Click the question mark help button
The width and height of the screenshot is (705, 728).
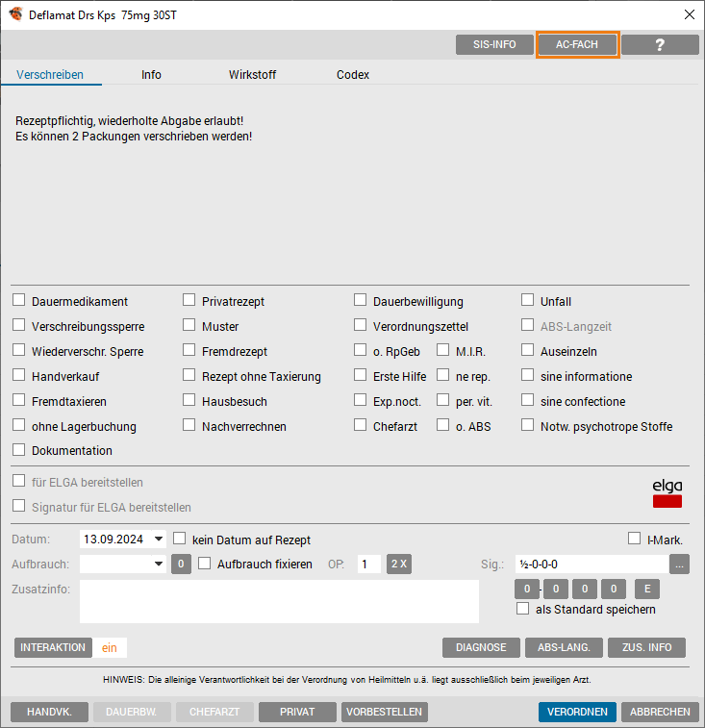(x=660, y=44)
